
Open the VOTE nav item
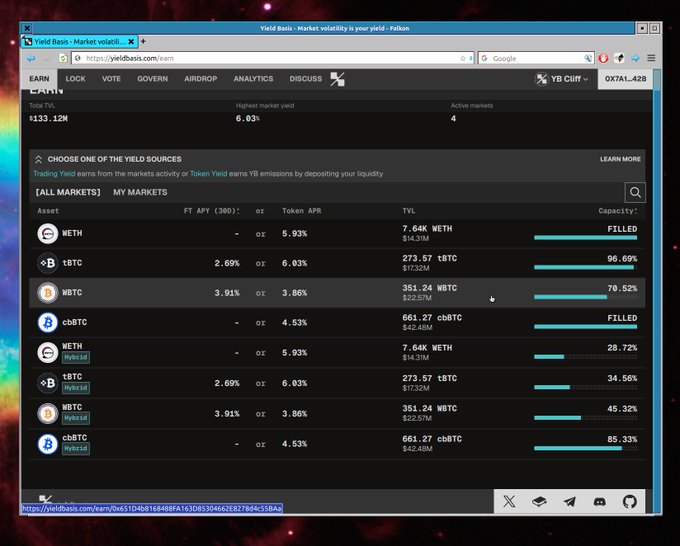click(111, 79)
